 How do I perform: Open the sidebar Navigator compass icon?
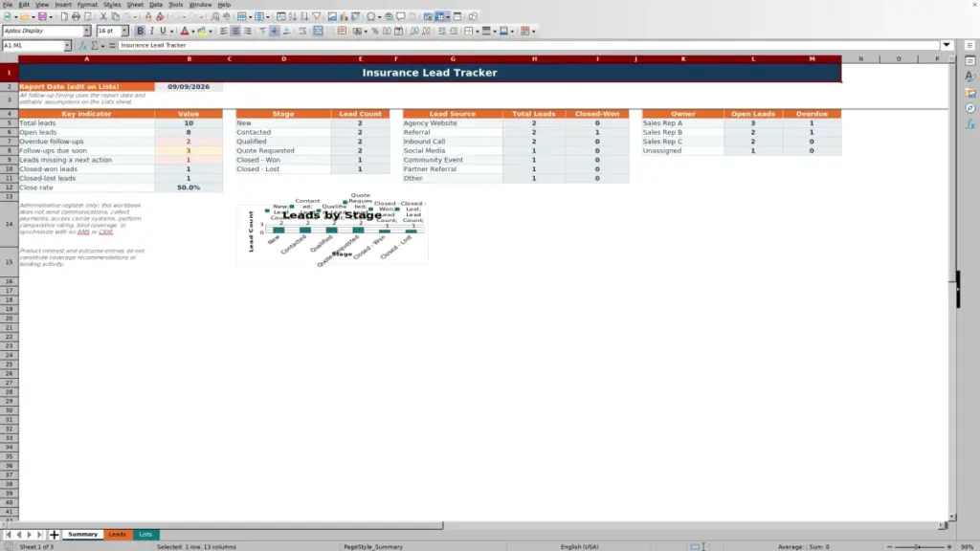click(970, 109)
